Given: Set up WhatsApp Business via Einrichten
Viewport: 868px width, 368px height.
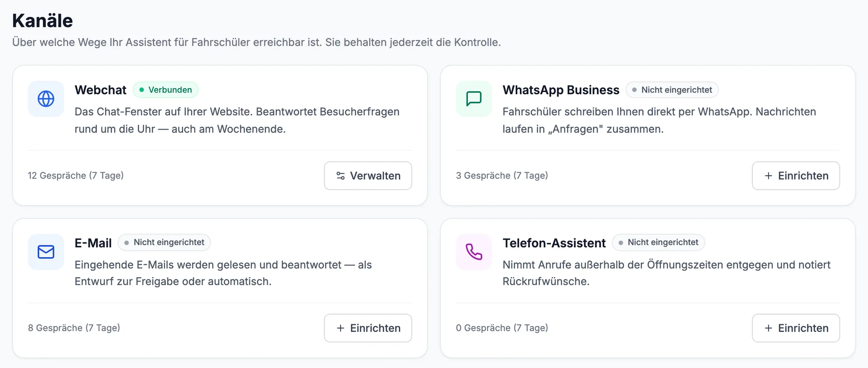Looking at the screenshot, I should click(796, 176).
